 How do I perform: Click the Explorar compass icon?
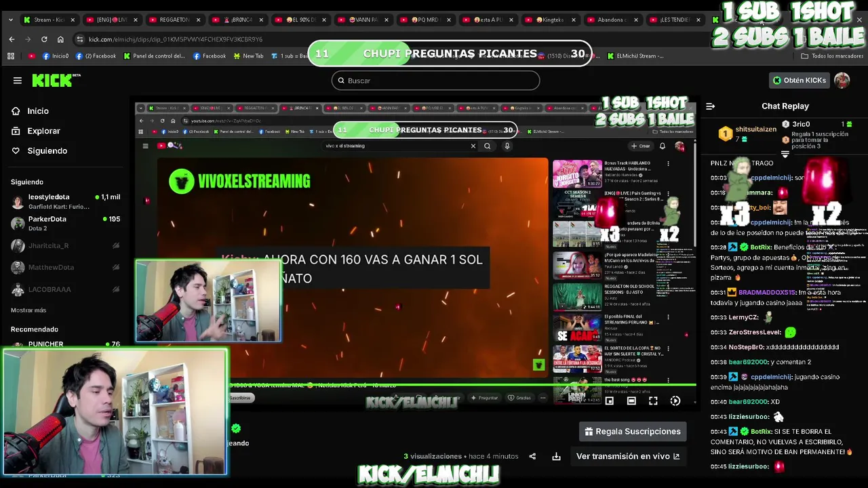[x=16, y=131]
